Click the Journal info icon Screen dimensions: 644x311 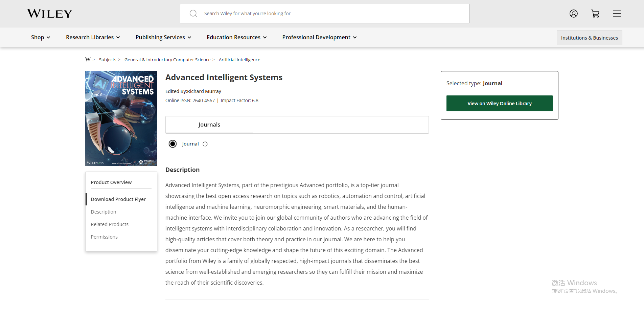coord(205,144)
